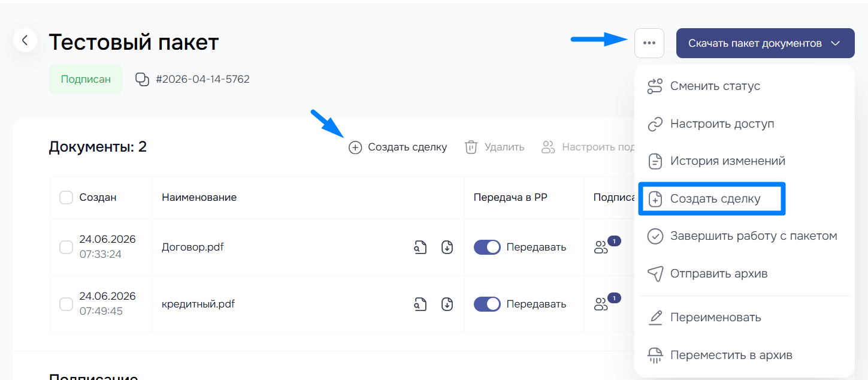868x380 pixels.
Task: Tick the checkbox for the Договор.pdf row
Action: point(66,247)
